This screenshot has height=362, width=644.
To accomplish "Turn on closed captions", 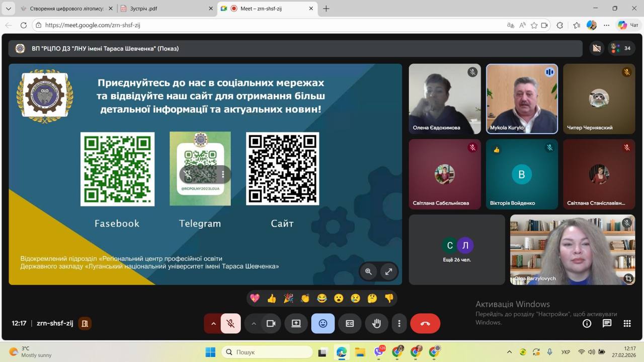I will 350,324.
